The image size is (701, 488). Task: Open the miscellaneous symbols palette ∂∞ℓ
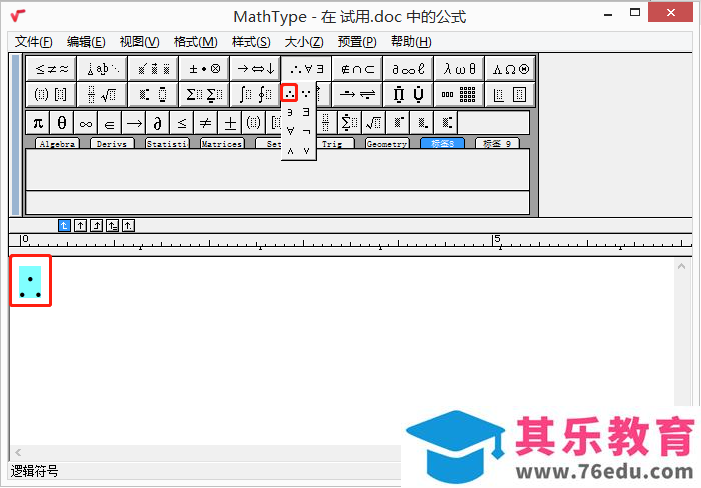click(408, 69)
